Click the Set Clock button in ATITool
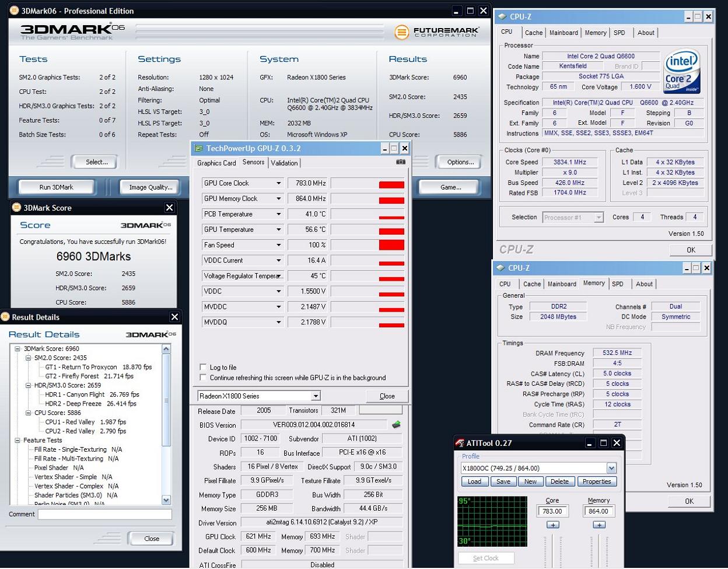The image size is (728, 569). [x=486, y=558]
